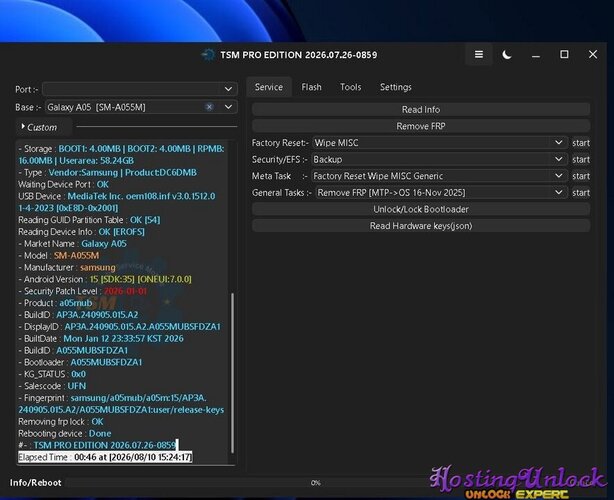
Task: Open the Factory Reset Wipe MISC dropdown
Action: tap(440, 143)
